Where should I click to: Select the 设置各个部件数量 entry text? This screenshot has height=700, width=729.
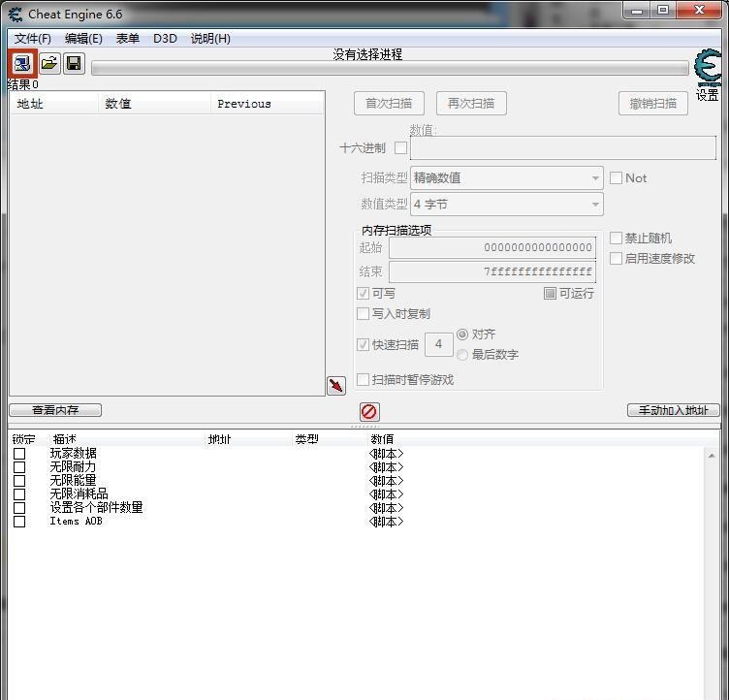pos(96,507)
